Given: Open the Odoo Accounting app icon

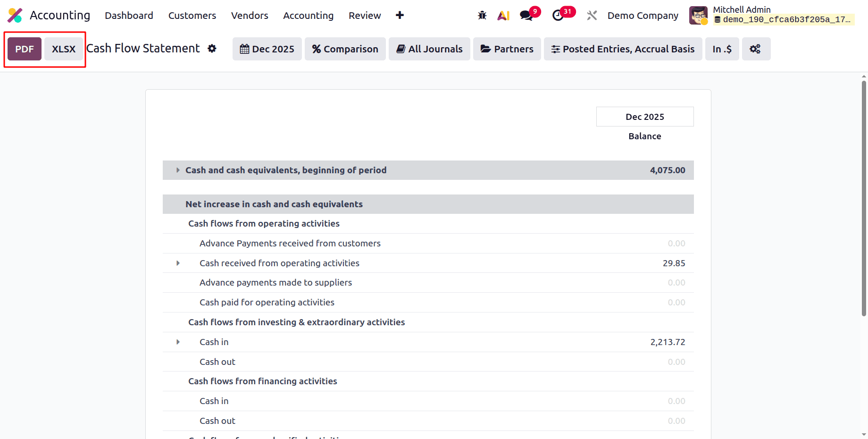Looking at the screenshot, I should pos(15,15).
